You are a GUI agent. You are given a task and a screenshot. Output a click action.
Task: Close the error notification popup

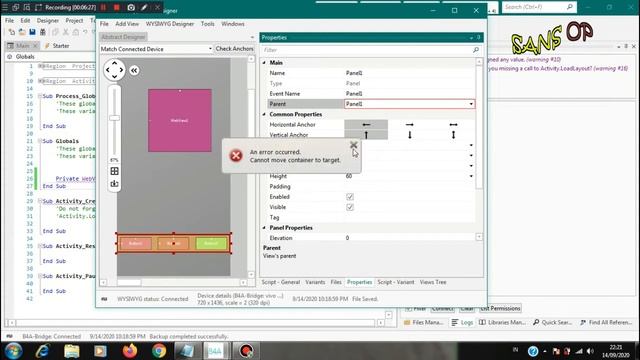tap(353, 145)
